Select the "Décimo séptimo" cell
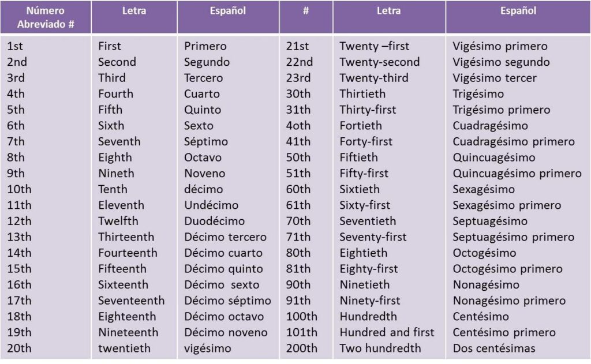Image resolution: width=591 pixels, height=364 pixels. [227, 301]
